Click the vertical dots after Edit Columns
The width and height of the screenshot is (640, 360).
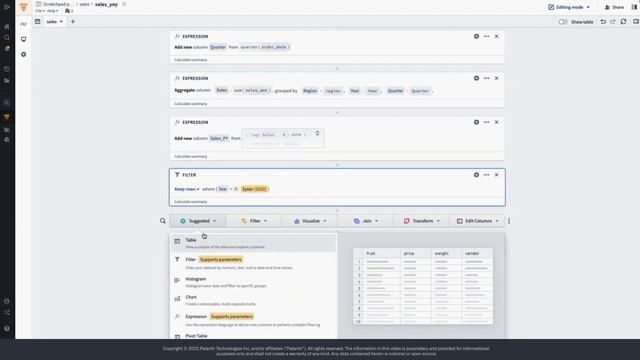click(509, 221)
